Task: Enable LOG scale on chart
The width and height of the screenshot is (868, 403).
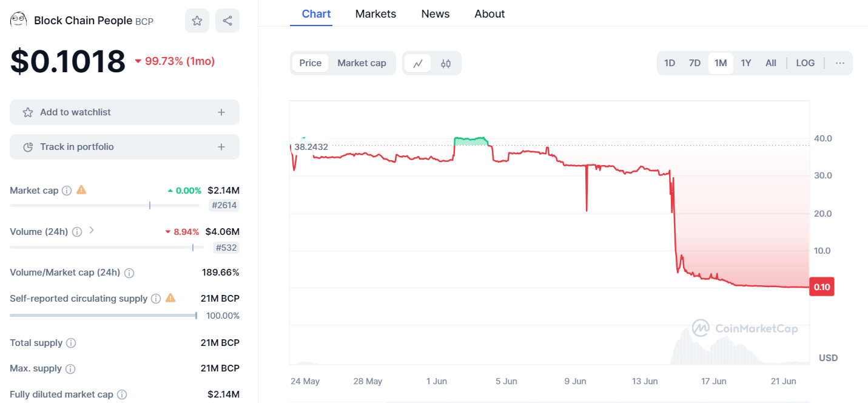Action: point(805,63)
